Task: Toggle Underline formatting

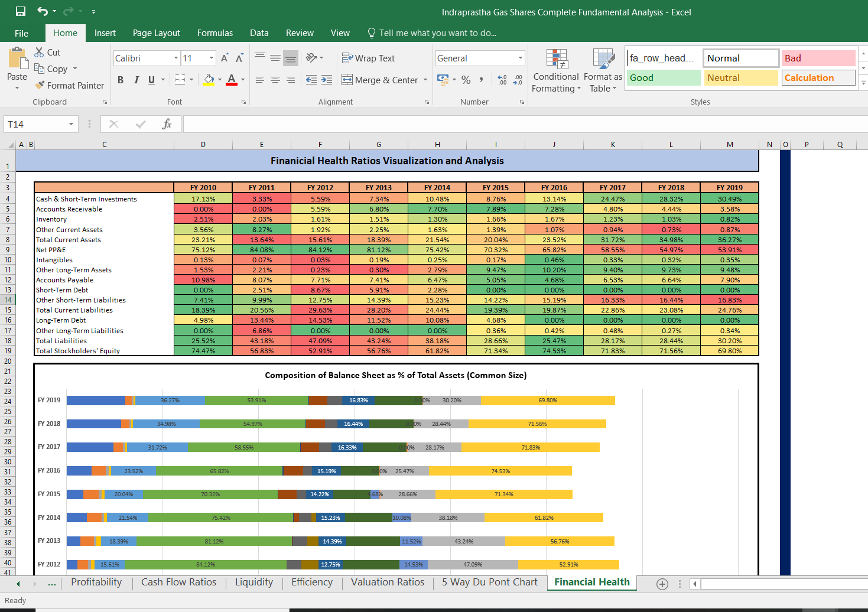Action: point(152,80)
